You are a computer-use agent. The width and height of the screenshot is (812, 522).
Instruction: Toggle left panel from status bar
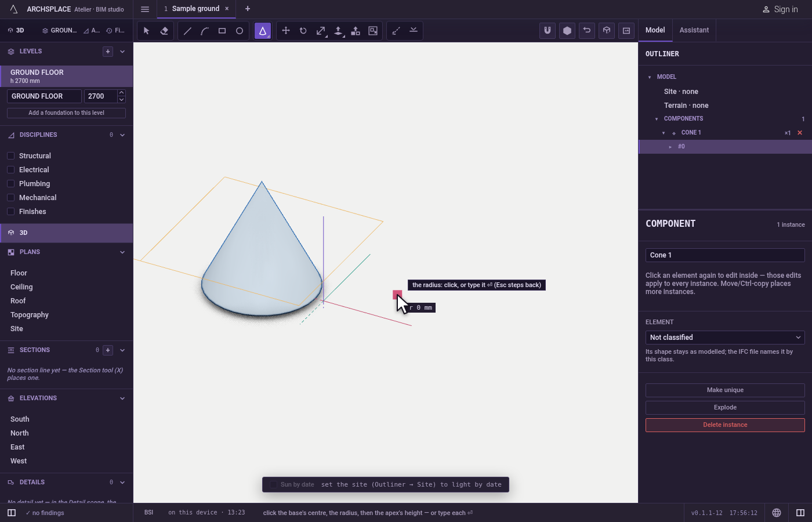(12, 513)
